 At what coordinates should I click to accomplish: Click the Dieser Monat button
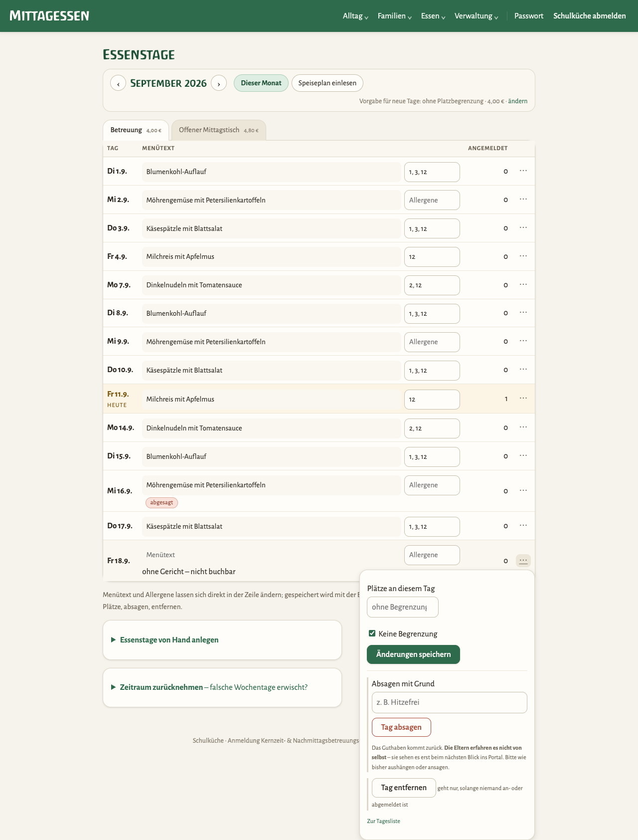click(x=261, y=83)
